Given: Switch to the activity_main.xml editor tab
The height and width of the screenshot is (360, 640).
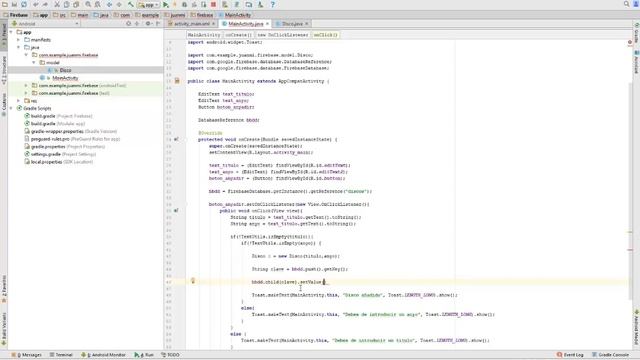Looking at the screenshot, I should pyautogui.click(x=192, y=24).
